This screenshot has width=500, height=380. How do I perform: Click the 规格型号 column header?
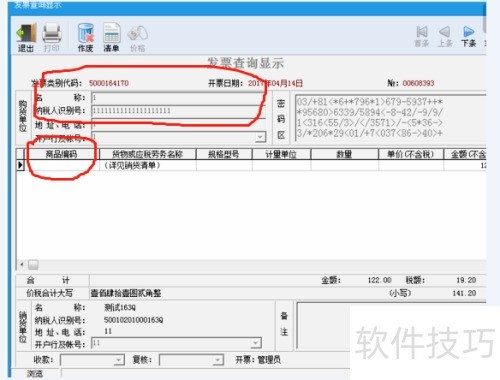tap(224, 154)
